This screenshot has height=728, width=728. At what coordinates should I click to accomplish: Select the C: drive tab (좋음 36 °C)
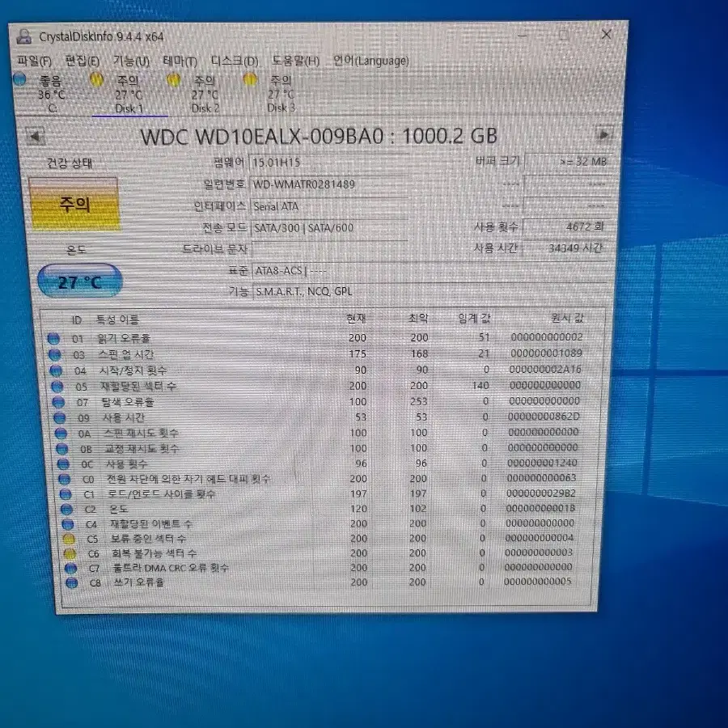point(52,95)
